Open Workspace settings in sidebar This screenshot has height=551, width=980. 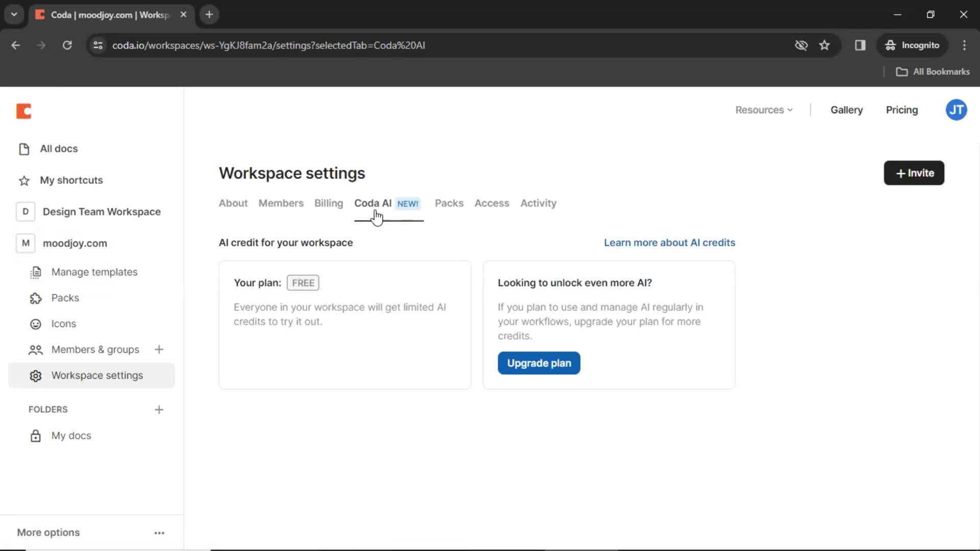point(91,375)
